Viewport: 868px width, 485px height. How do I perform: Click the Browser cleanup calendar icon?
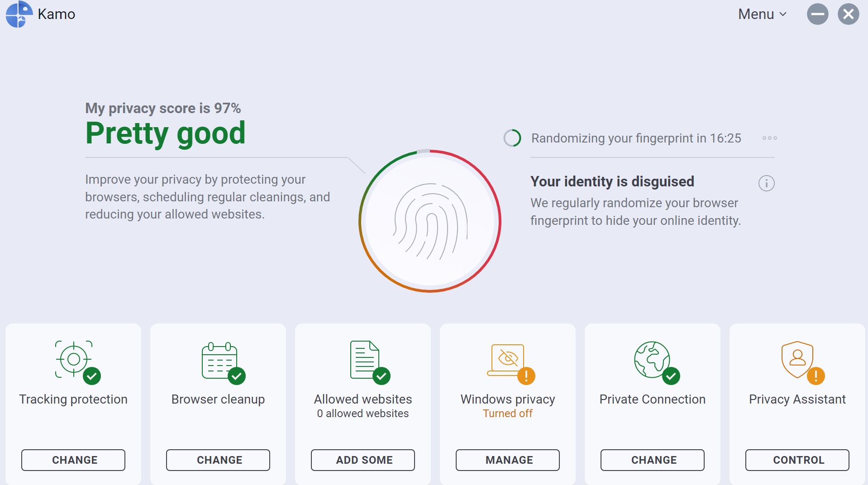[219, 361]
